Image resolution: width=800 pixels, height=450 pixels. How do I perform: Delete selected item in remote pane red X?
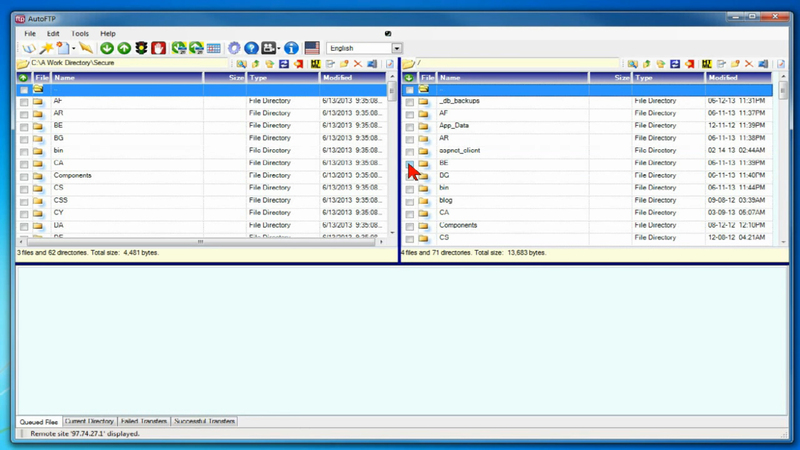tap(748, 64)
